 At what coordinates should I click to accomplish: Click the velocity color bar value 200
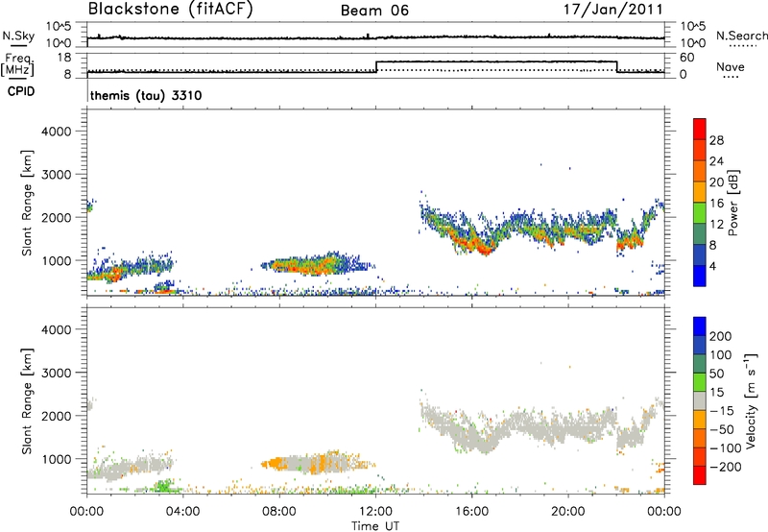click(x=721, y=336)
